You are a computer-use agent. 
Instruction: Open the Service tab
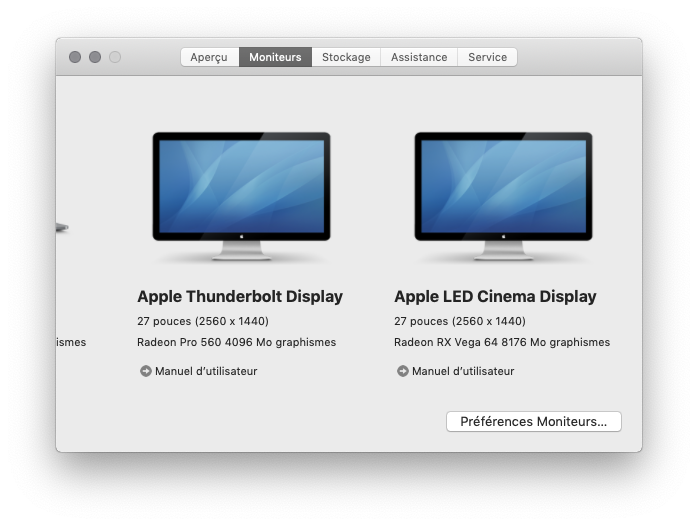[x=487, y=57]
